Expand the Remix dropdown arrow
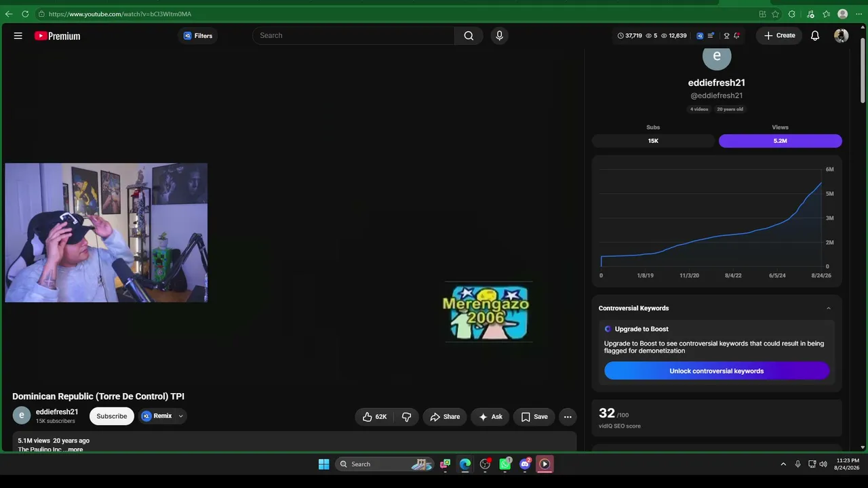This screenshot has height=488, width=868. (181, 416)
